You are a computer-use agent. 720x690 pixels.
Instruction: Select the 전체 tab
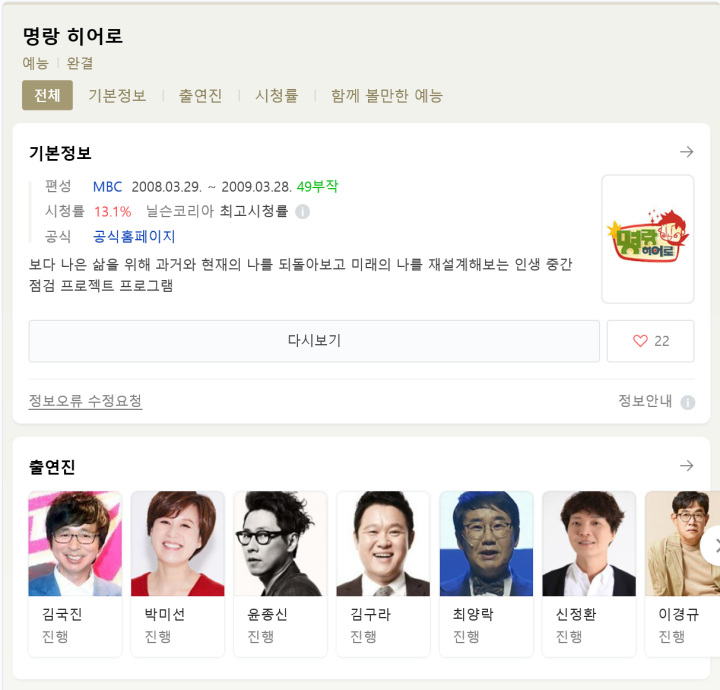pyautogui.click(x=47, y=95)
